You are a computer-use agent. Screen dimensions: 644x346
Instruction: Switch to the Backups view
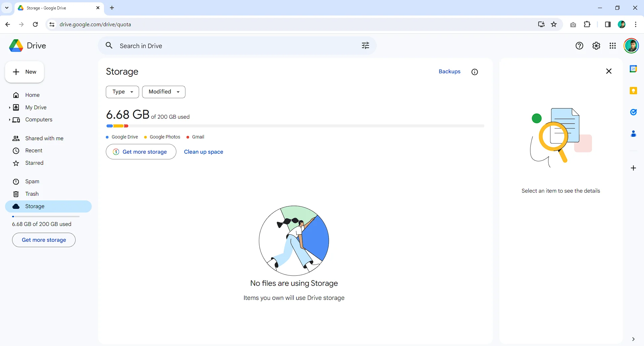point(449,71)
